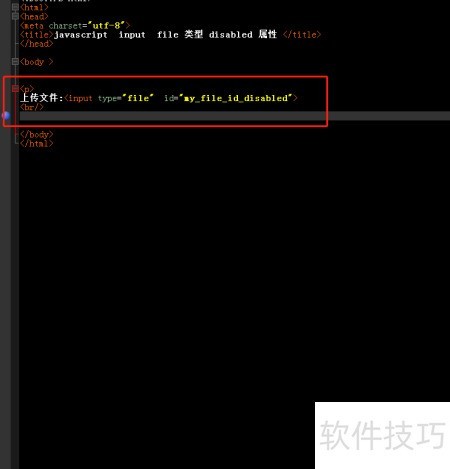The height and width of the screenshot is (469, 450).
Task: Click the word disabled in the title
Action: point(231,35)
